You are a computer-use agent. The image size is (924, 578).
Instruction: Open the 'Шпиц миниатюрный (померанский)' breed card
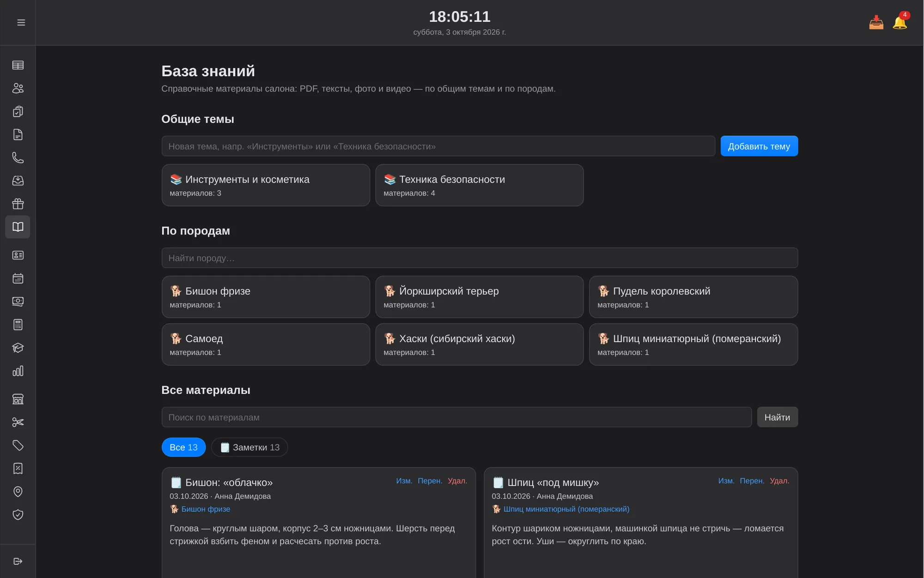click(x=693, y=344)
